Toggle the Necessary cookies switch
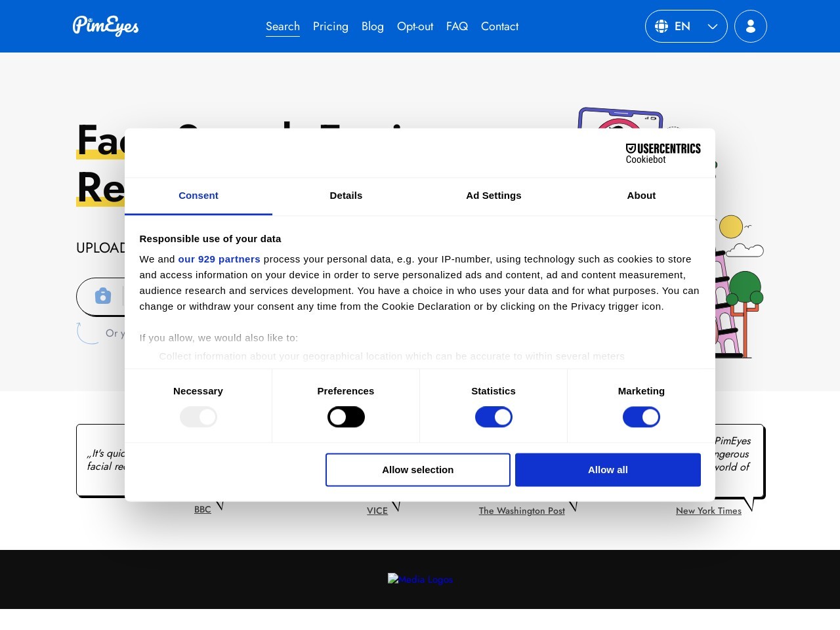 pos(198,417)
